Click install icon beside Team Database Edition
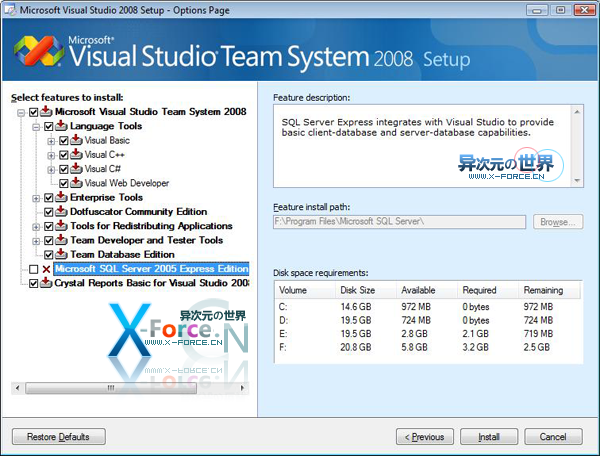The image size is (600, 456). pos(61,254)
